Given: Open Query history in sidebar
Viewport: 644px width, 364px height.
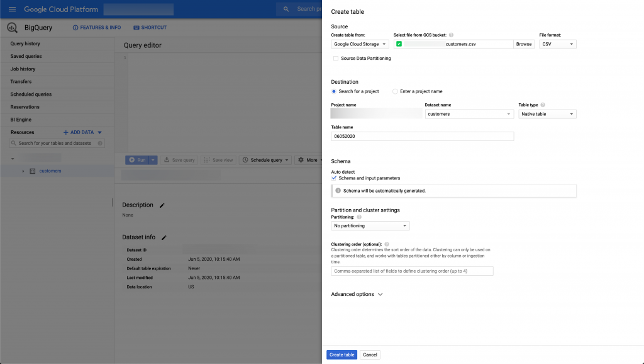Looking at the screenshot, I should click(25, 43).
